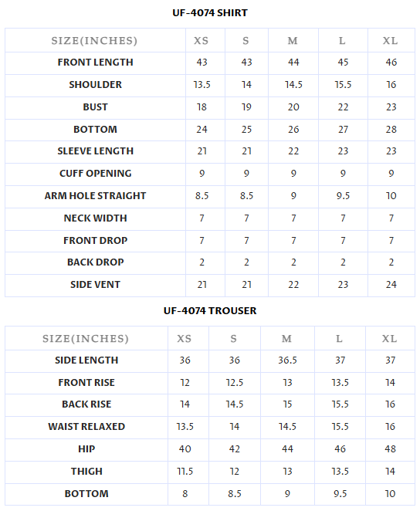Select the XL column header in shirt table
Screen dimensions: 420x511
[390, 41]
